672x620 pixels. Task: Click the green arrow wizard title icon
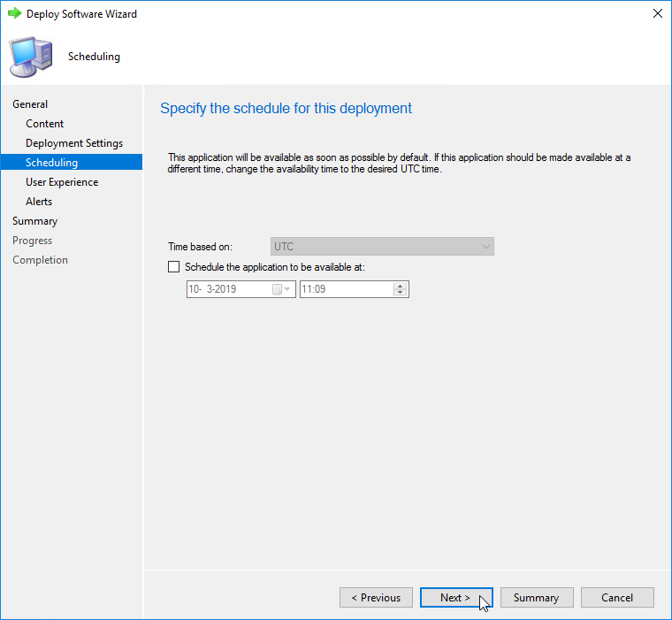[x=14, y=14]
